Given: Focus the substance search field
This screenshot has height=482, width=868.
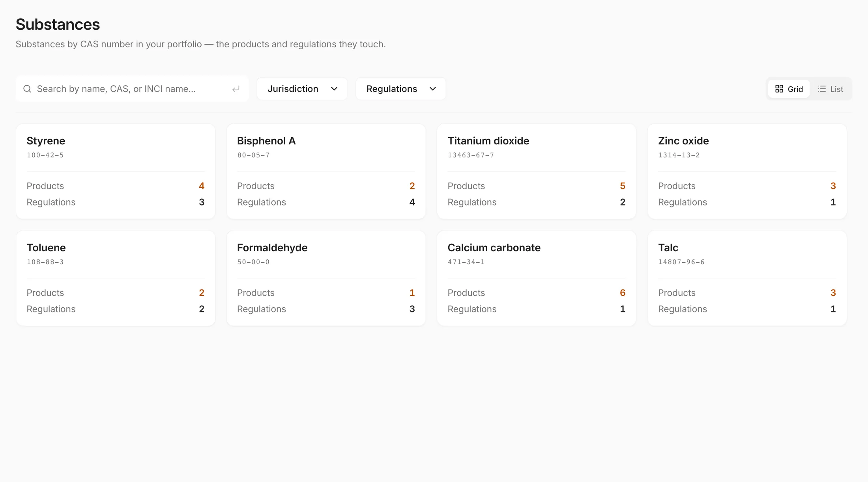Looking at the screenshot, I should click(132, 89).
